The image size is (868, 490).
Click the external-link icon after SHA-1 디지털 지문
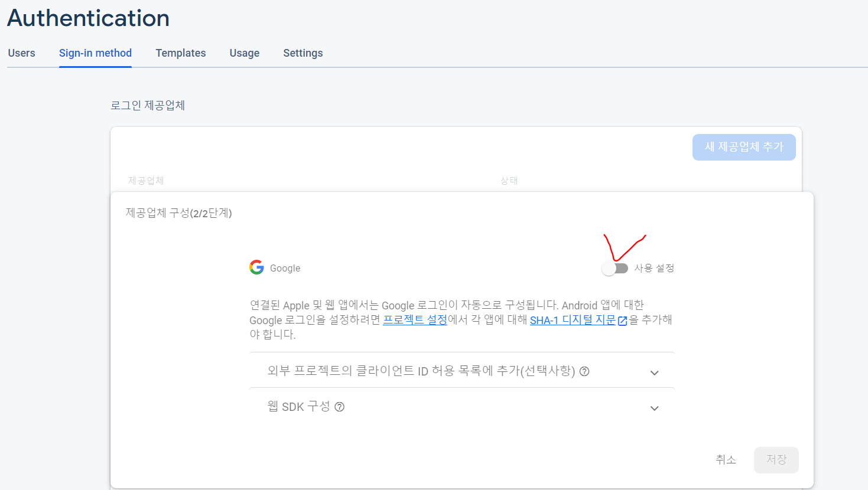click(x=622, y=321)
